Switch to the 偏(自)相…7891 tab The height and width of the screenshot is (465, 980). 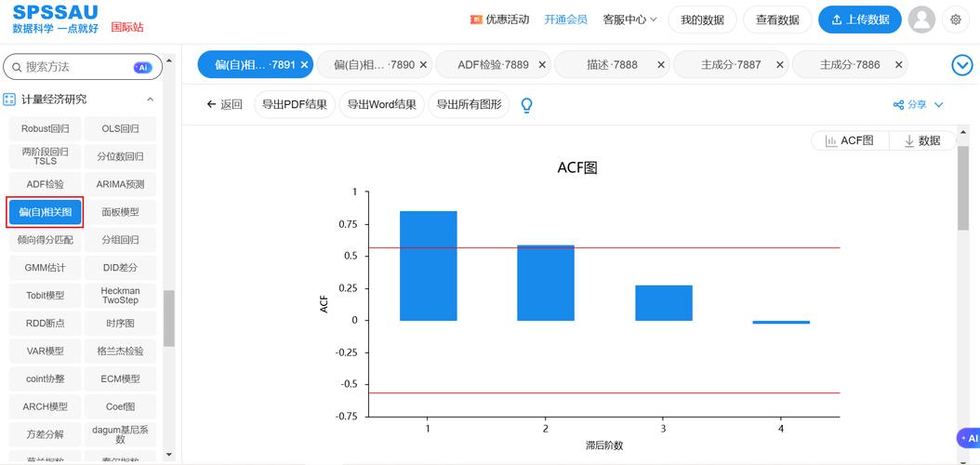pos(255,64)
